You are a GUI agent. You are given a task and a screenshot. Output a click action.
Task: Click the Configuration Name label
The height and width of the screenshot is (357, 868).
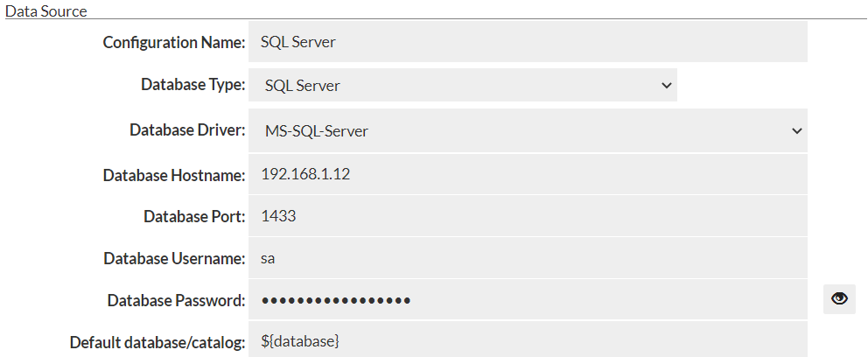[174, 43]
